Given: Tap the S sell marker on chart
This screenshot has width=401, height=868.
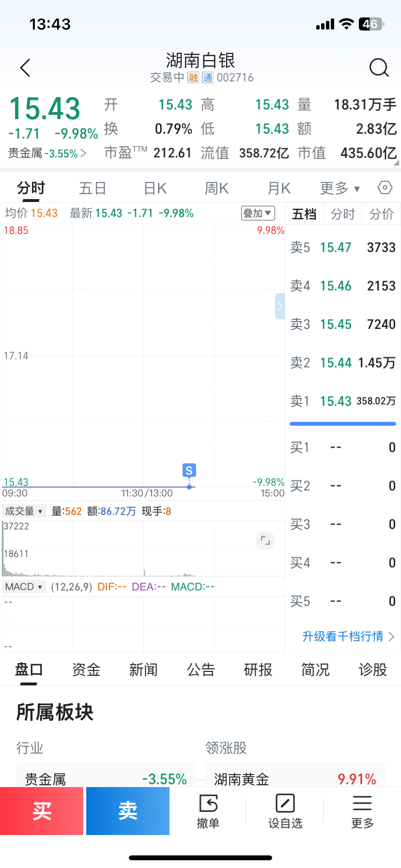Looking at the screenshot, I should 189,470.
